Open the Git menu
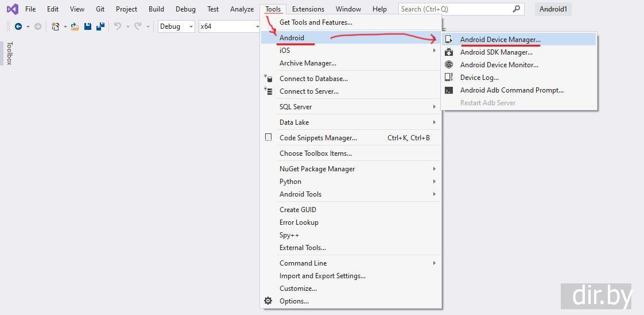The width and height of the screenshot is (644, 315). 100,9
